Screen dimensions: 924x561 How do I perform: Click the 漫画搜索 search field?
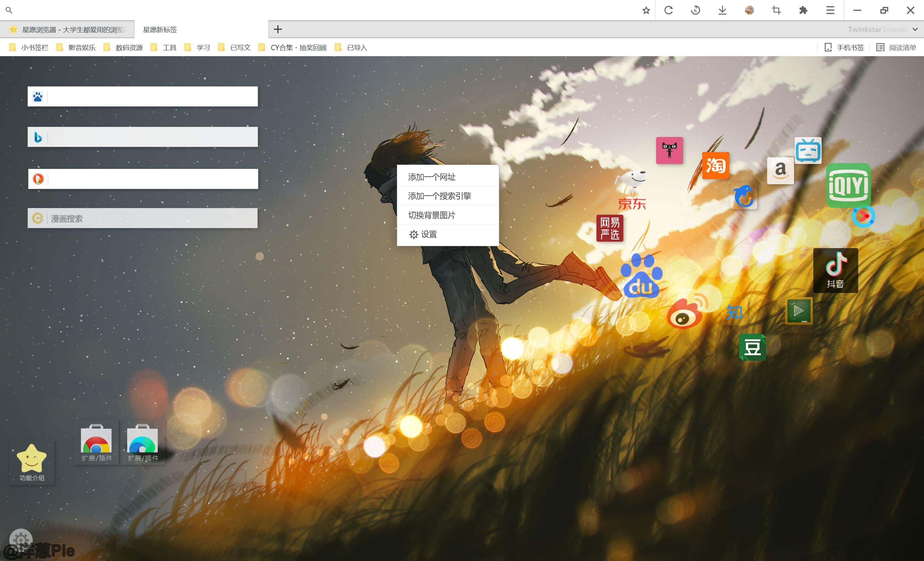click(150, 218)
